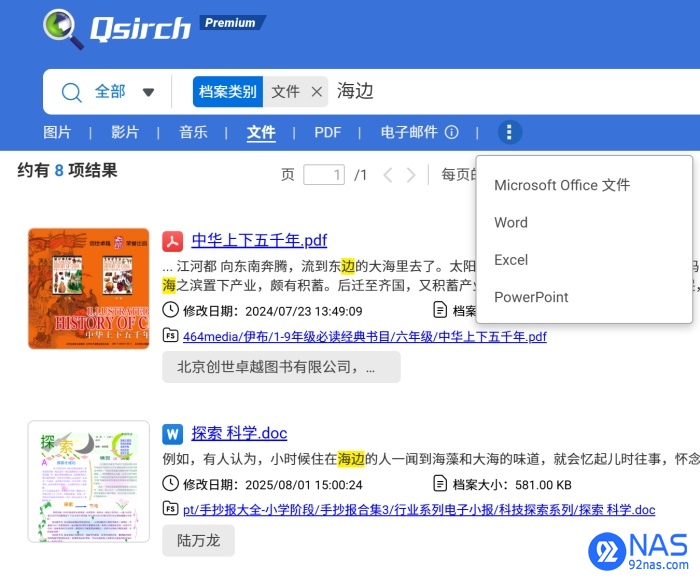Switch to the 音乐 tab
This screenshot has height=580, width=700.
(x=193, y=132)
